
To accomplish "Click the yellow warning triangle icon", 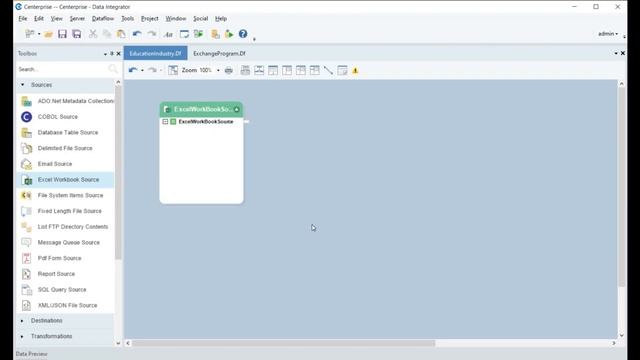I will click(356, 71).
